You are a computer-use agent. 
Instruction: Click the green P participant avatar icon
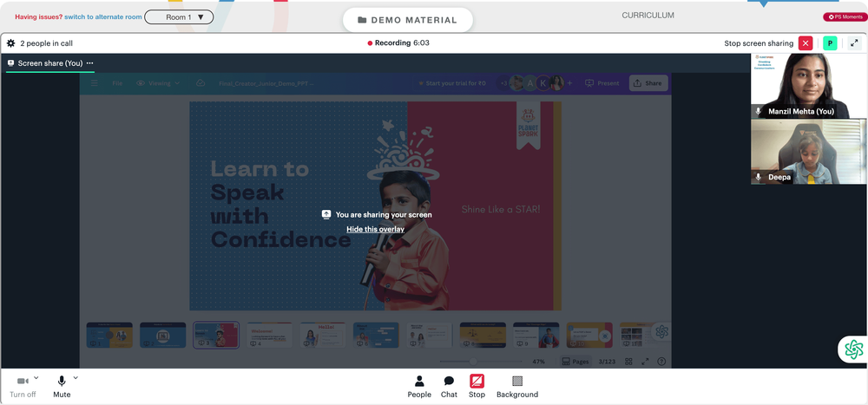pos(830,43)
